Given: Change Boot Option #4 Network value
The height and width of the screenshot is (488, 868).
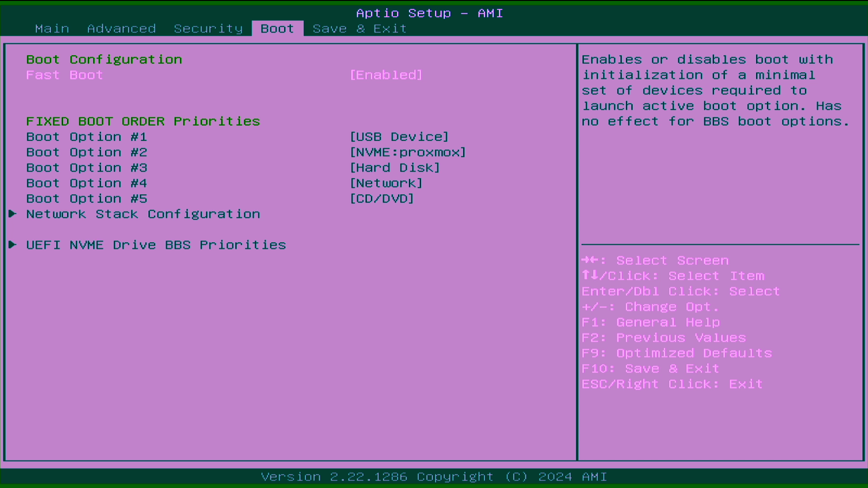Looking at the screenshot, I should (x=386, y=183).
